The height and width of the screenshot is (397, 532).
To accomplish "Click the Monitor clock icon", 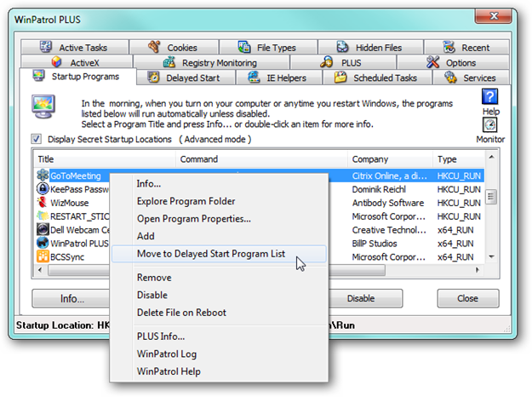I will 490,125.
